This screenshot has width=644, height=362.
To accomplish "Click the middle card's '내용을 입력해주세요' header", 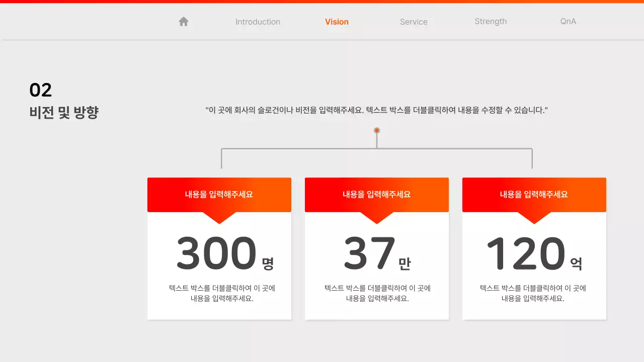I will (376, 195).
